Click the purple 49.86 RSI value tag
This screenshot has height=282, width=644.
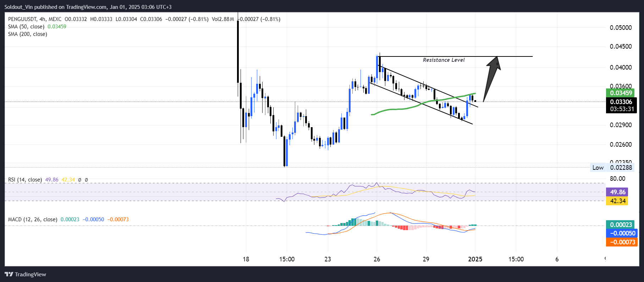pos(617,192)
